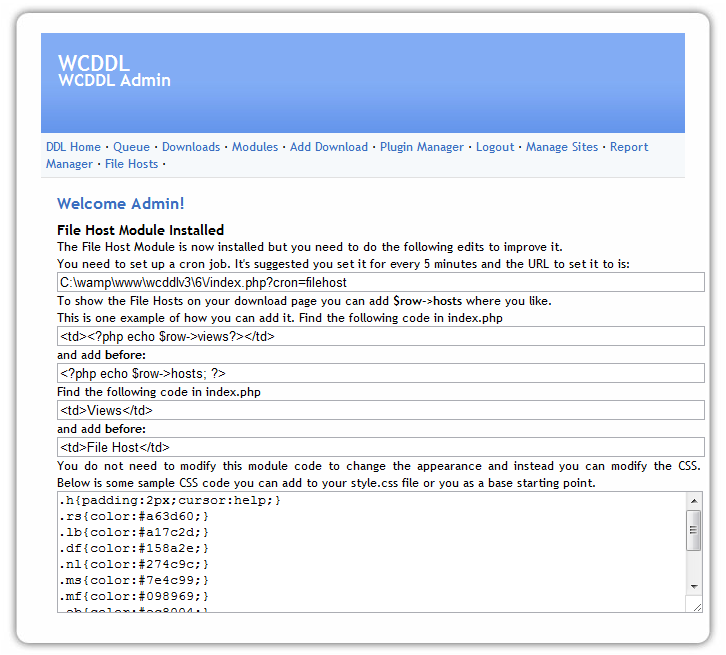Select the <td>File Host</td> field

point(380,447)
